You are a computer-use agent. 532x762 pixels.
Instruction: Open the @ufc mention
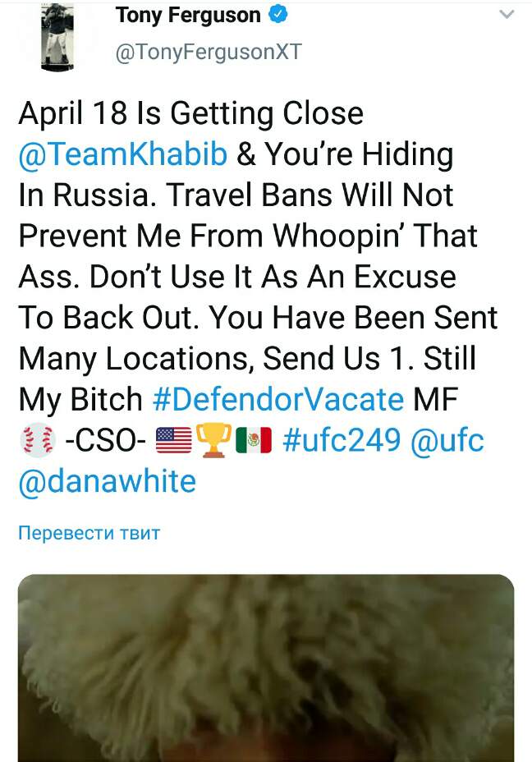(x=447, y=440)
